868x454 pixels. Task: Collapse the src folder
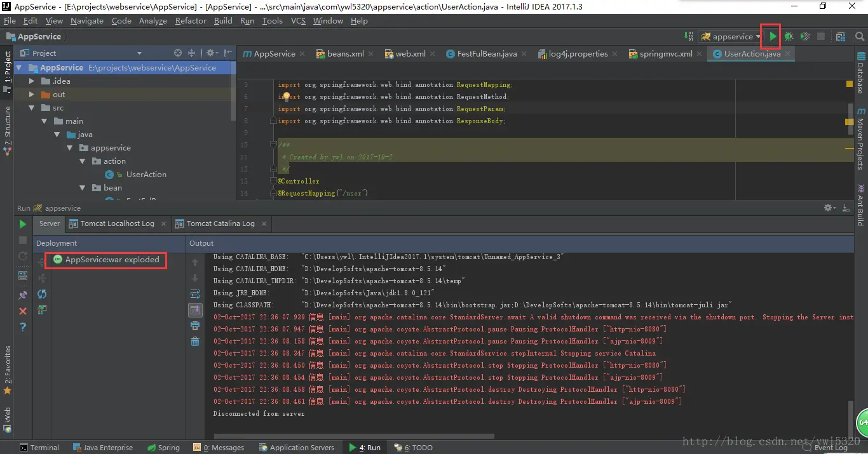32,108
